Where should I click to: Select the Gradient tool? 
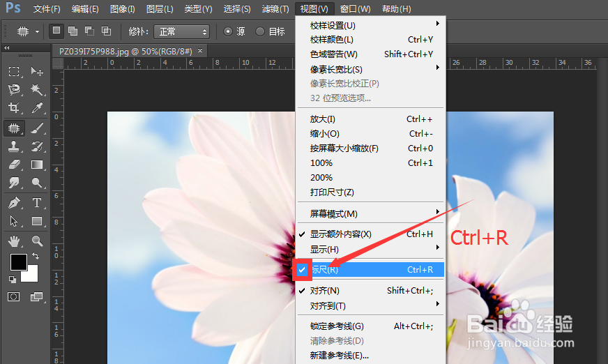click(x=37, y=165)
